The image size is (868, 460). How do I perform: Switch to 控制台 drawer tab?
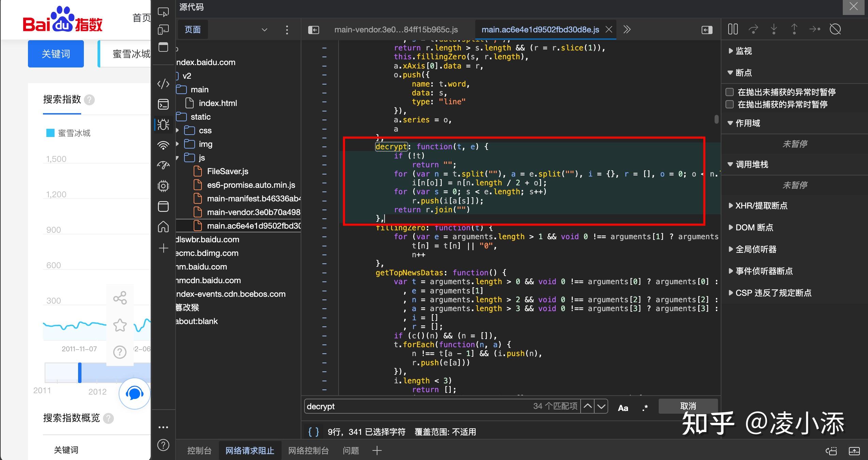pos(199,450)
